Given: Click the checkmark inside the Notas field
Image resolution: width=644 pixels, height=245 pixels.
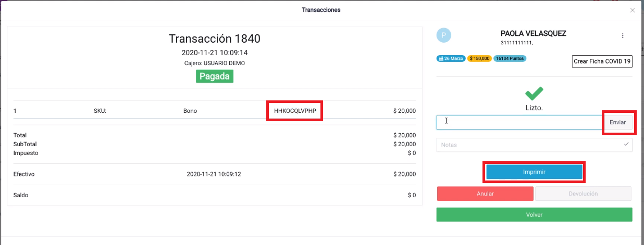Looking at the screenshot, I should (x=626, y=144).
